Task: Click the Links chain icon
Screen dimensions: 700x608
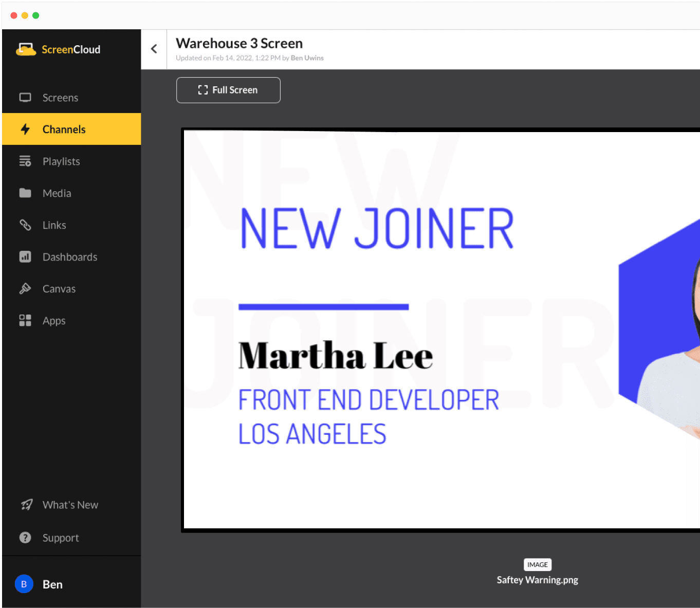Action: click(x=25, y=225)
